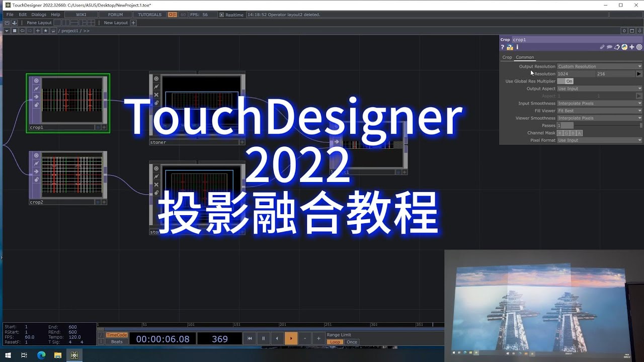The width and height of the screenshot is (644, 362).
Task: Open Output Aspect dropdown
Action: tap(600, 88)
